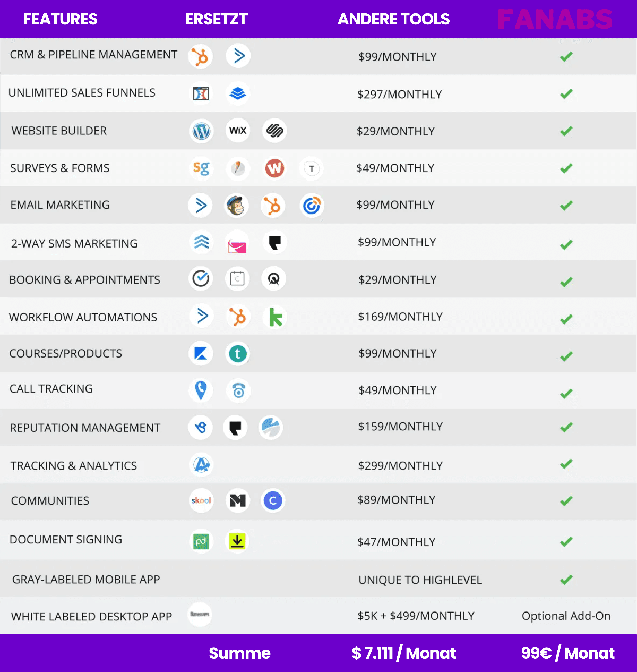The image size is (637, 672).
Task: Select the Kajabi icon in Courses/Products row
Action: pos(201,353)
